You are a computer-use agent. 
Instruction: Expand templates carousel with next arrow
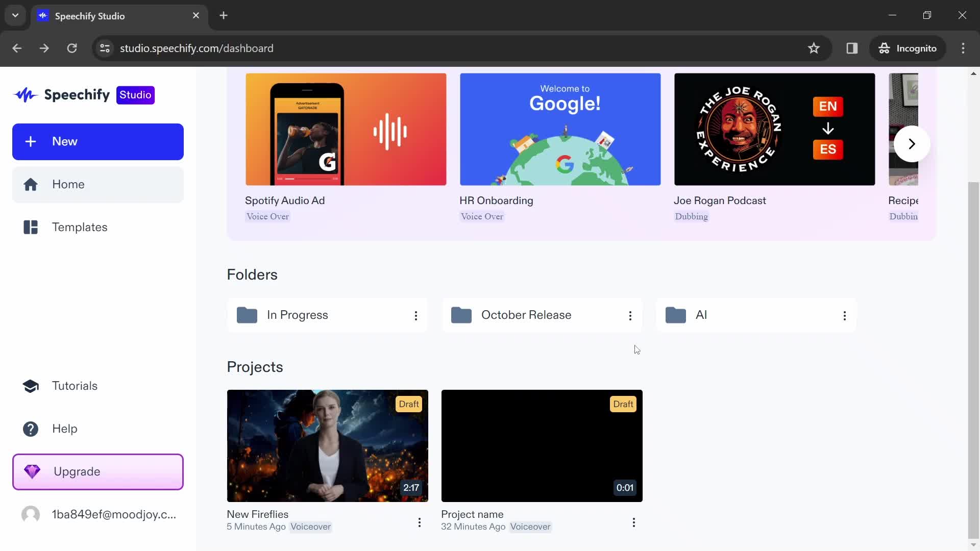(x=911, y=143)
